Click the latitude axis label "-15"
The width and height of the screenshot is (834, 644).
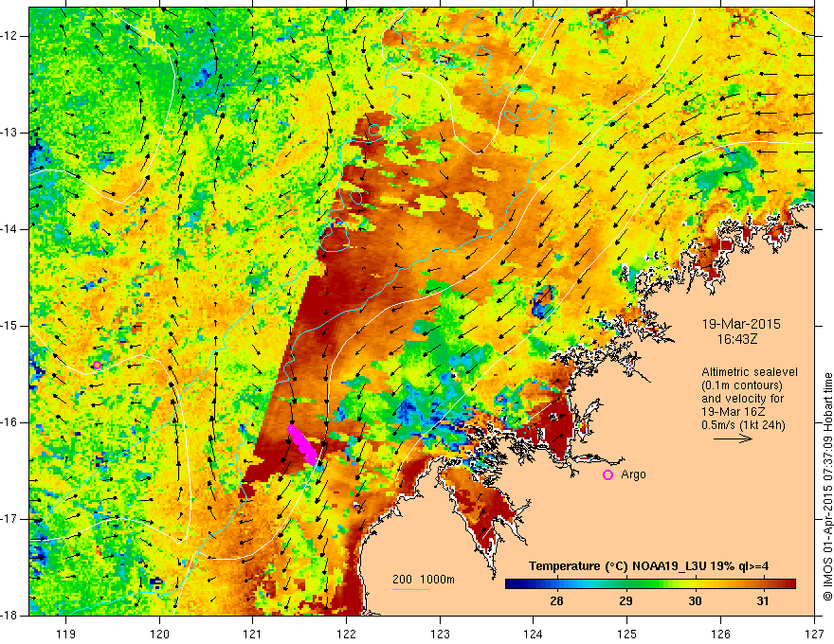(x=10, y=326)
